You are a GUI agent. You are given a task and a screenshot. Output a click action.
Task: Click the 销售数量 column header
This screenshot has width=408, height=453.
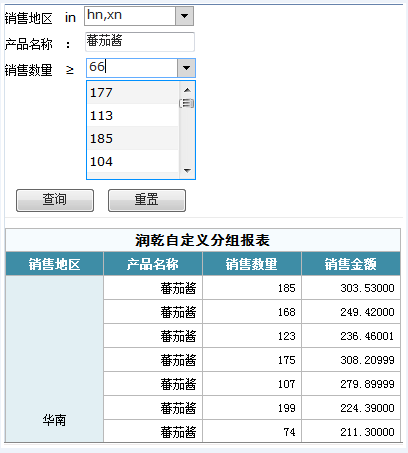[x=252, y=264]
